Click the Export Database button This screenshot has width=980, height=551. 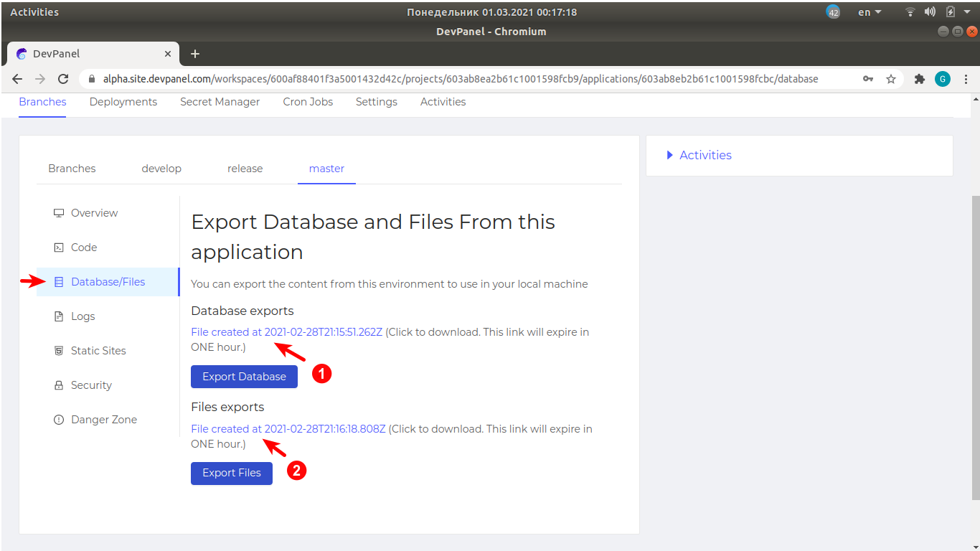click(244, 376)
